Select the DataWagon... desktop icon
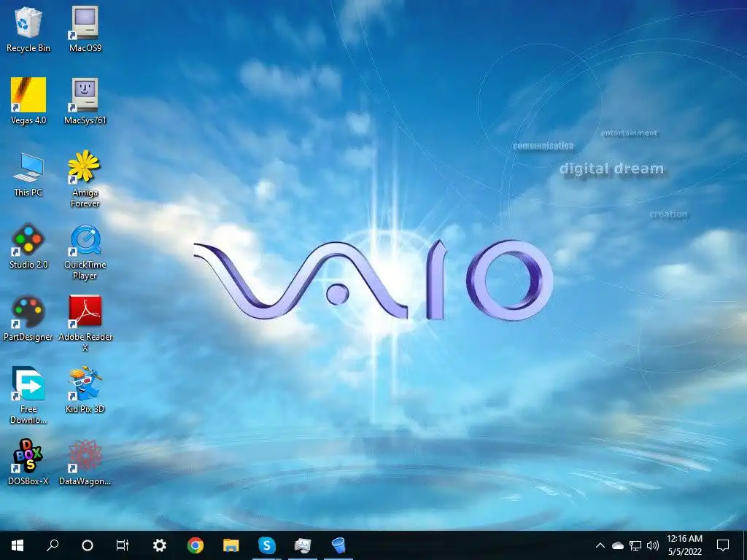 pyautogui.click(x=85, y=462)
